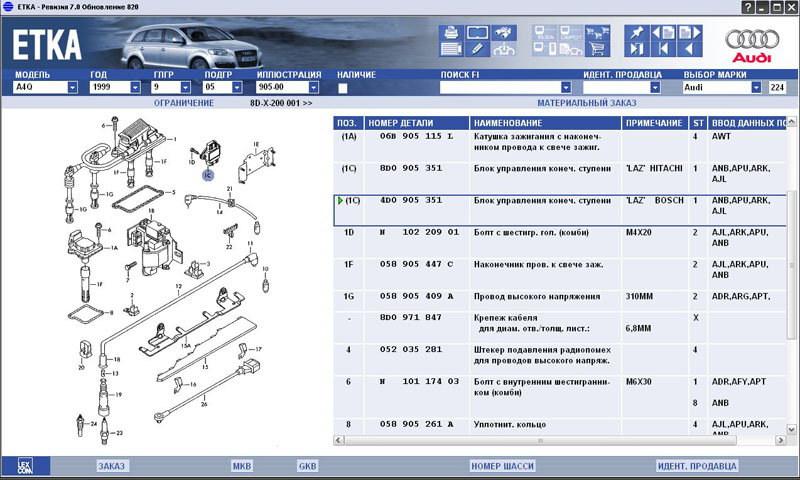Click ИДЕНТ. ПРОДАВЦА bottom button
This screenshot has height=480, width=800.
click(x=697, y=466)
